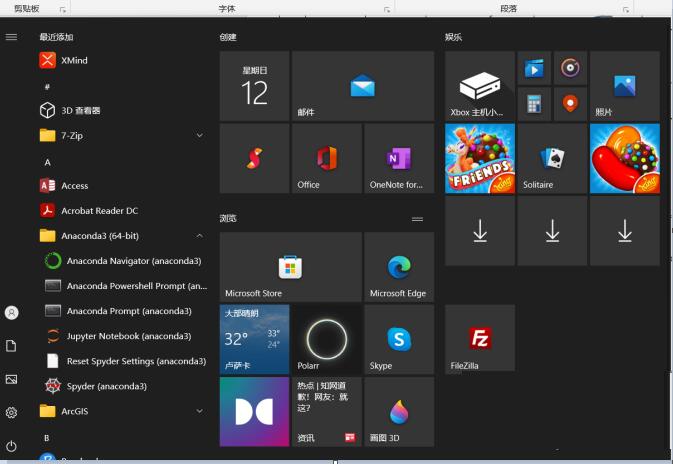Image resolution: width=673 pixels, height=464 pixels.
Task: Open Settings from the left rail
Action: (11, 412)
